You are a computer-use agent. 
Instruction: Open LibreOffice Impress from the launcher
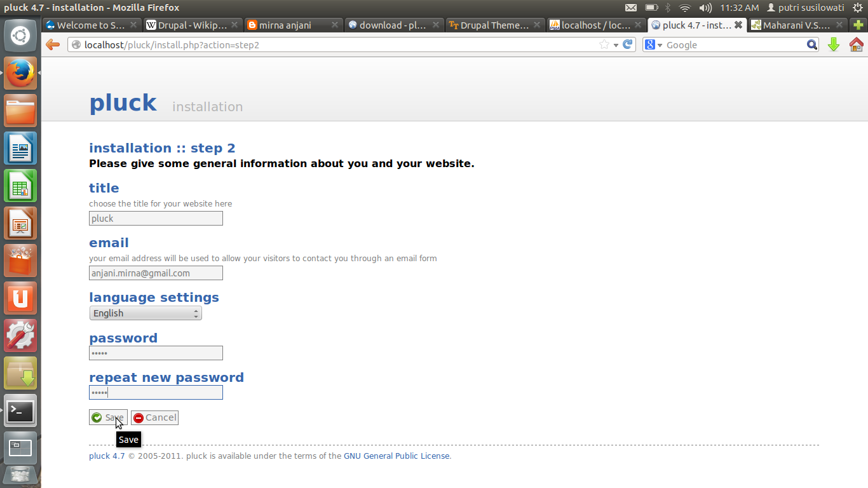(20, 223)
